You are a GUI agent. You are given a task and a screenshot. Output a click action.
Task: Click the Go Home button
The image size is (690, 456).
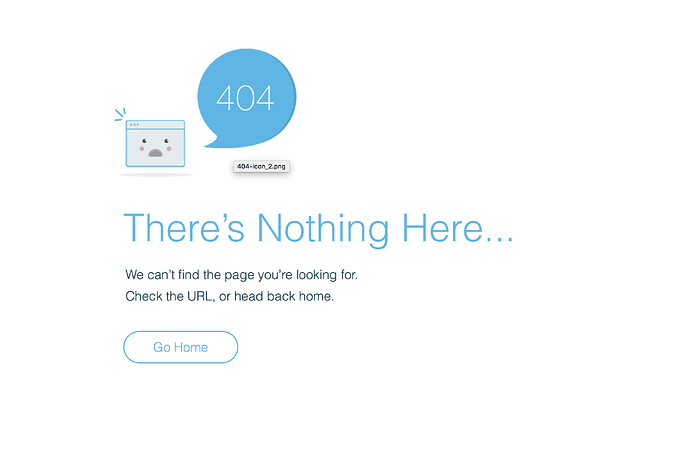[x=180, y=347]
